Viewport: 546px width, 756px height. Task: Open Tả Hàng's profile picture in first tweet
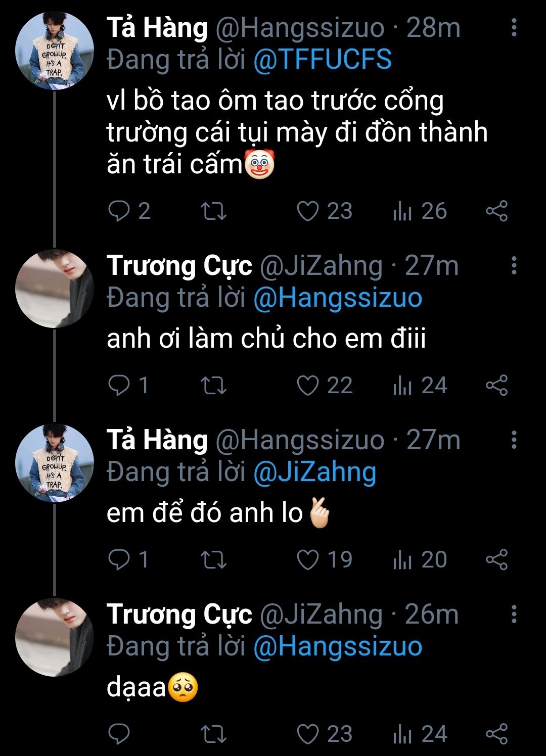coord(55,51)
